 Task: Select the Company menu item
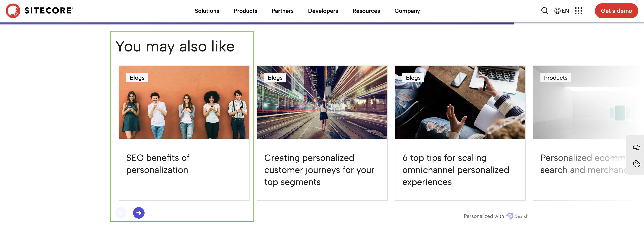click(407, 11)
